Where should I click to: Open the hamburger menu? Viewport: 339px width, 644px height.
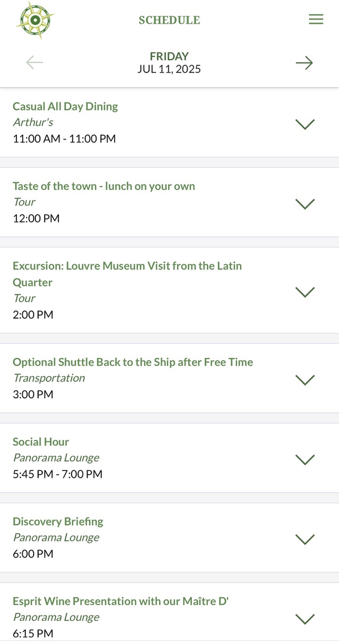point(316,20)
